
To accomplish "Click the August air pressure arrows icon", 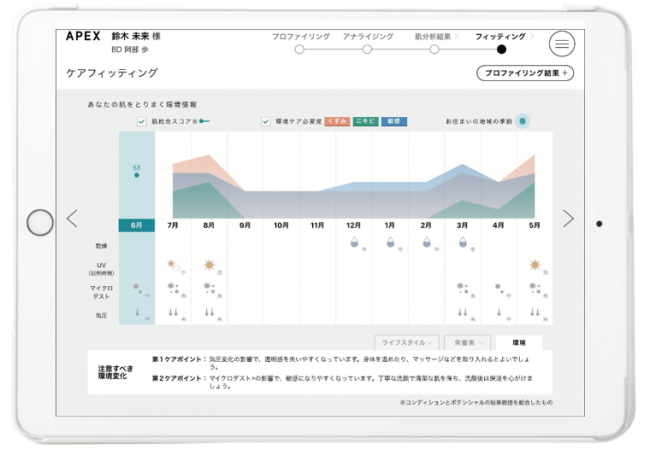I will [209, 312].
